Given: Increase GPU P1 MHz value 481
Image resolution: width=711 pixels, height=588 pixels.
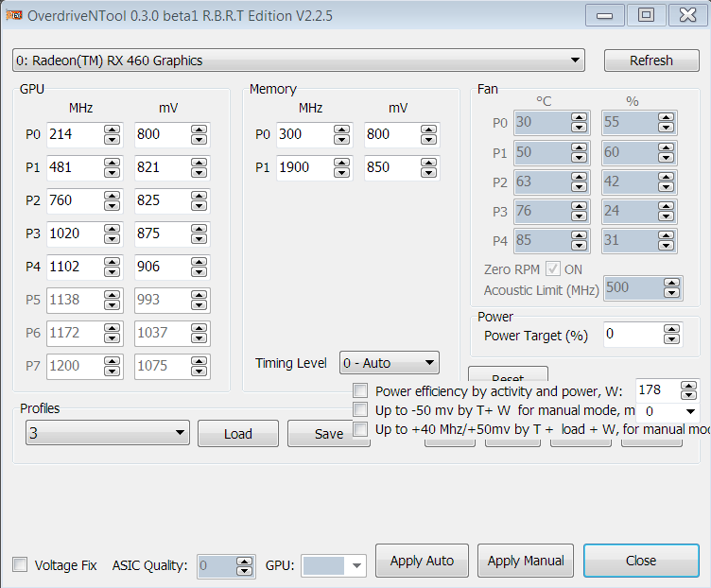Looking at the screenshot, I should point(112,163).
